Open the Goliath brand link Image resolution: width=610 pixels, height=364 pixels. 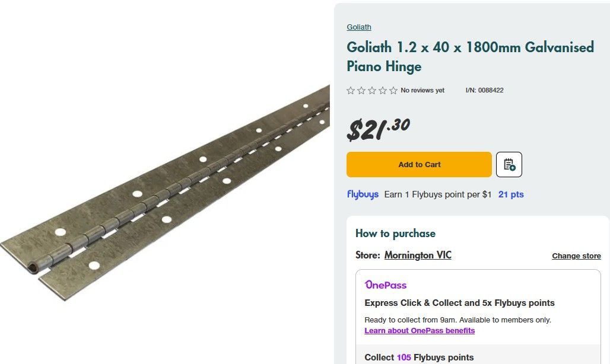pos(359,27)
